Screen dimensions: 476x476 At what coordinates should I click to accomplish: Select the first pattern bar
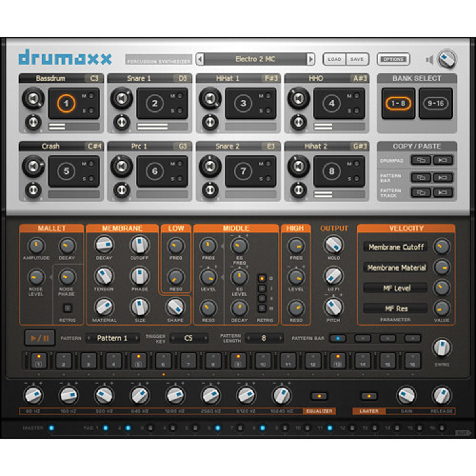[x=338, y=338]
